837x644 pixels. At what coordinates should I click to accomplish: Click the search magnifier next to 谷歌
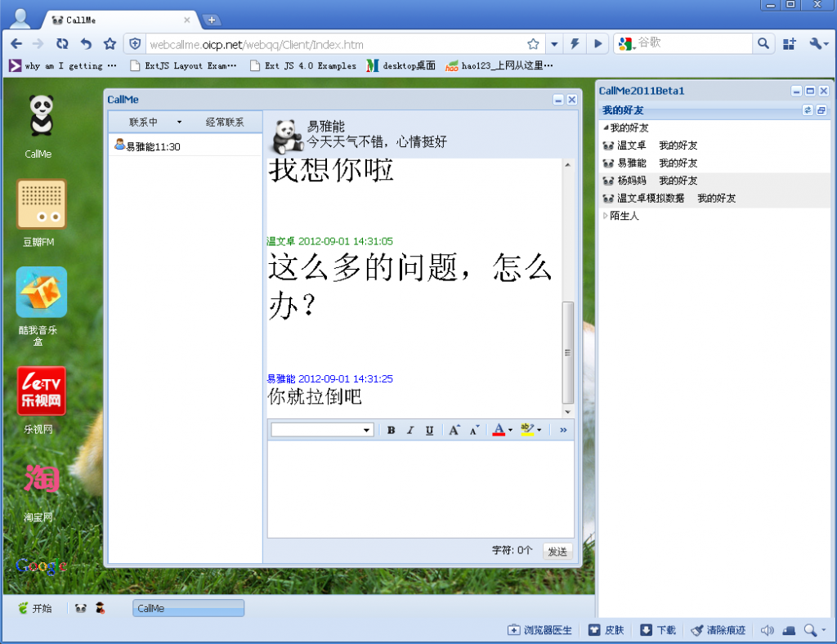[763, 44]
